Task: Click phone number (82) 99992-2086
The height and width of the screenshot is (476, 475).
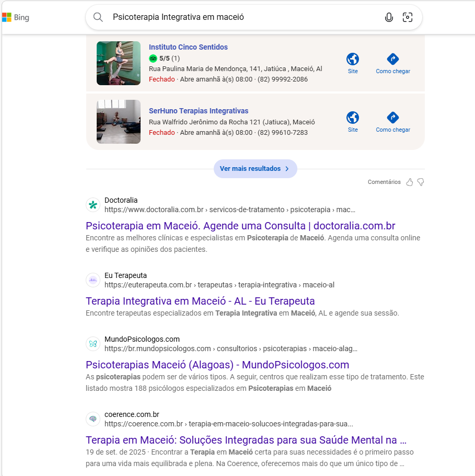Action: (283, 79)
